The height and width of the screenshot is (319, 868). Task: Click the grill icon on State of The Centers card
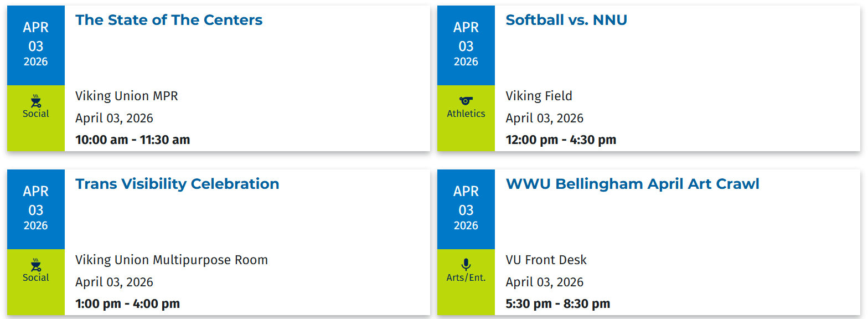[x=36, y=101]
